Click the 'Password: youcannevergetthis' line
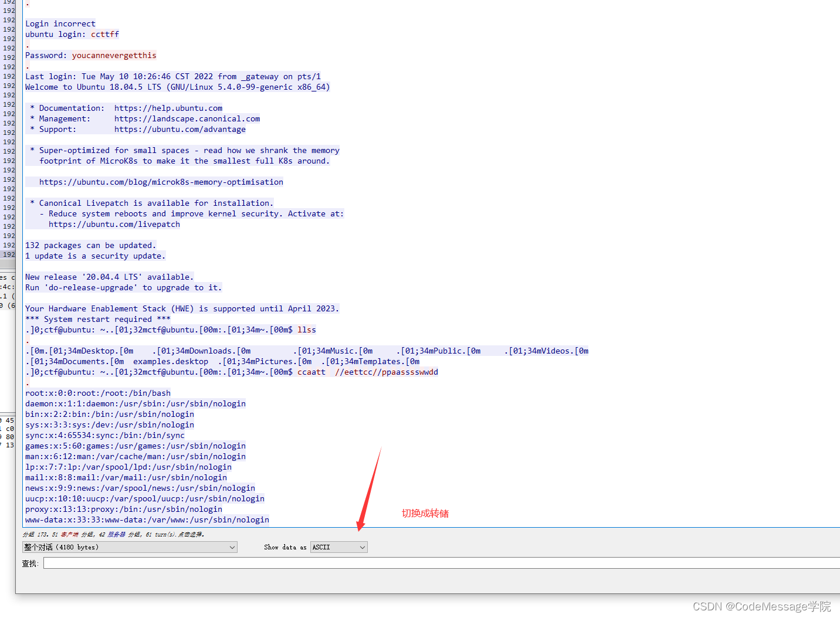The image size is (840, 618). point(91,55)
